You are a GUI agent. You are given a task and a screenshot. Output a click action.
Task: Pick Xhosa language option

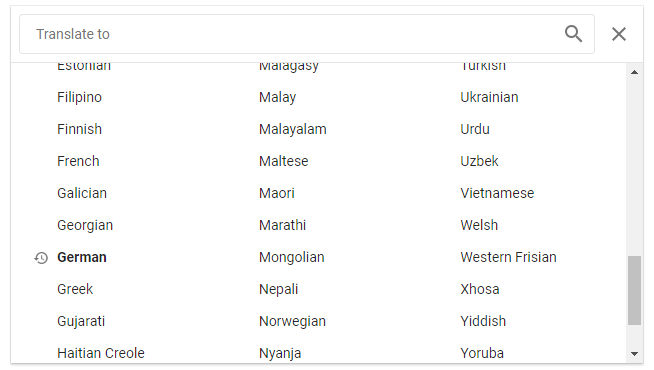(480, 289)
